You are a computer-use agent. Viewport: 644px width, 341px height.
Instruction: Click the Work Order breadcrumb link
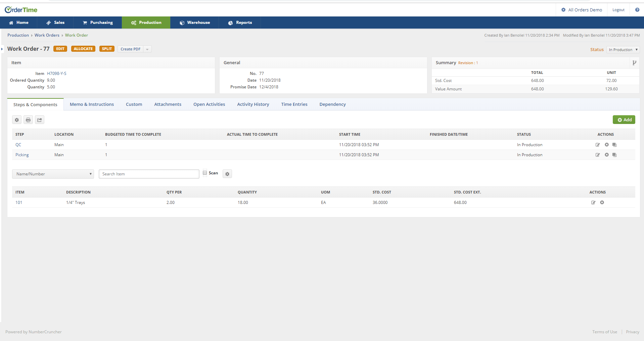tap(76, 35)
